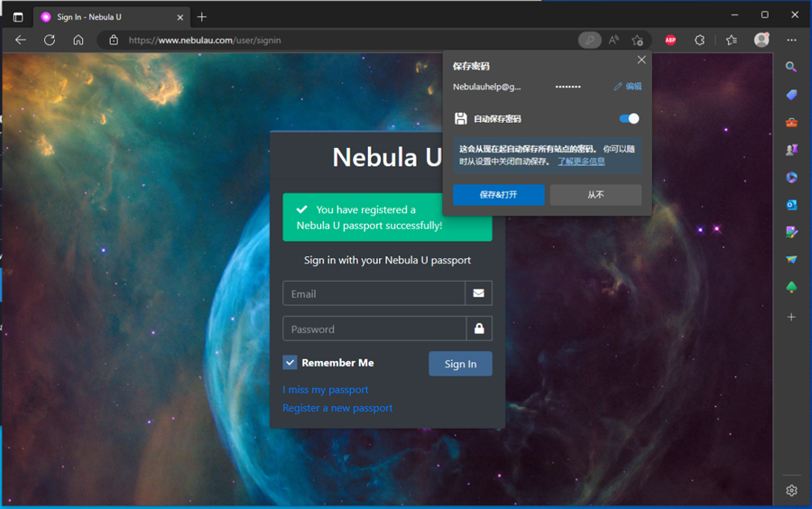Open the Register a new passport link
This screenshot has width=812, height=509.
tap(337, 408)
